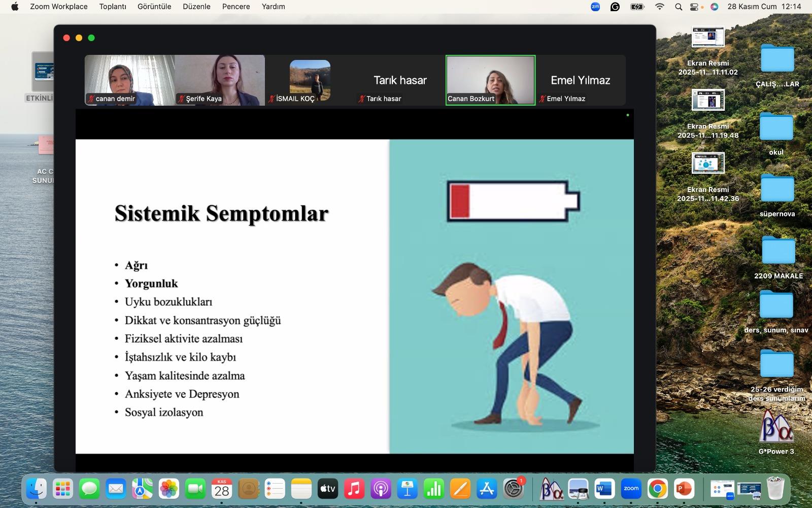Viewport: 812px width, 508px height.
Task: Open Spotlight search magnifier
Action: (x=679, y=7)
